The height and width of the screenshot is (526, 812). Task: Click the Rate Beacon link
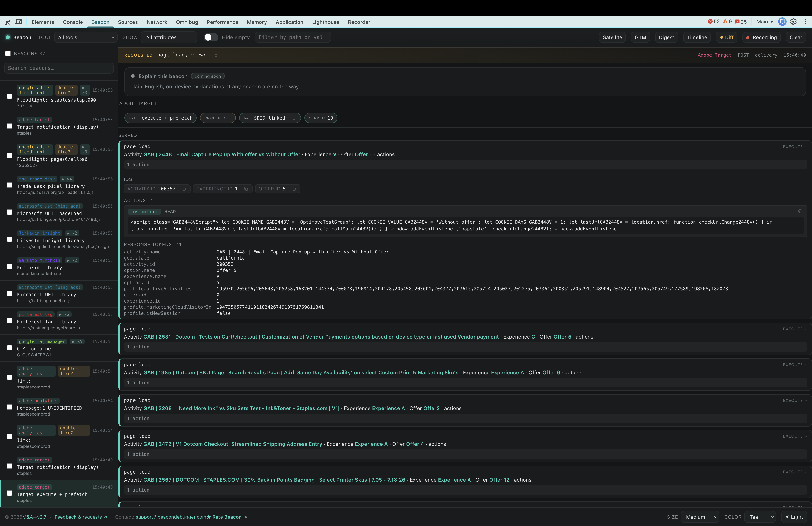pos(224,517)
